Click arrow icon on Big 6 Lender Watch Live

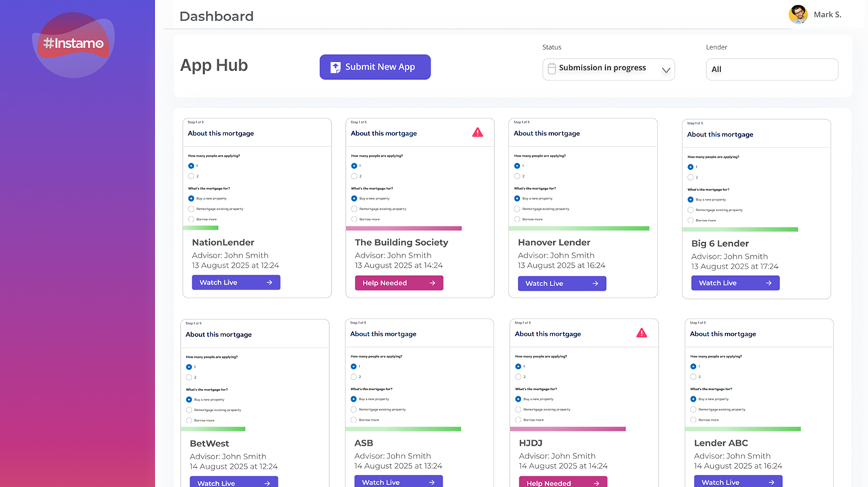coord(768,283)
